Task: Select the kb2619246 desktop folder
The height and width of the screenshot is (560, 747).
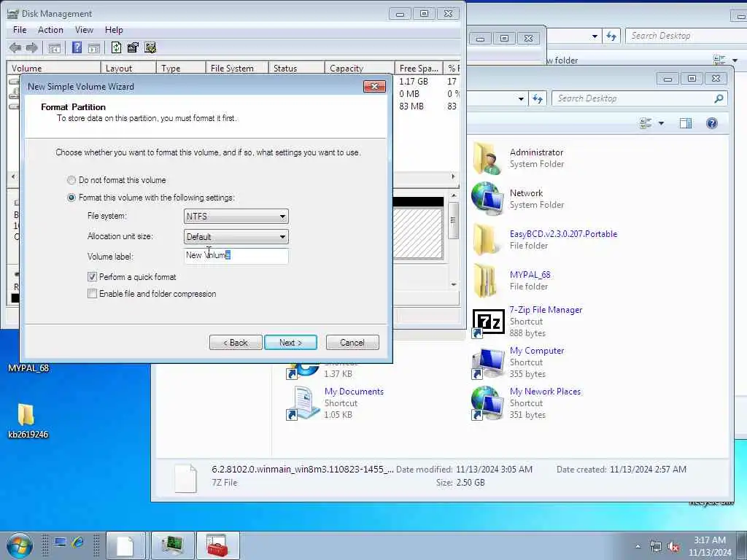Action: pos(27,420)
